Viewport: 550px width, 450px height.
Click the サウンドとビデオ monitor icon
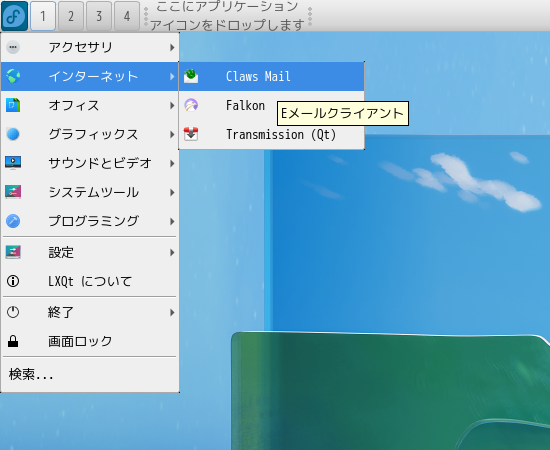13,163
